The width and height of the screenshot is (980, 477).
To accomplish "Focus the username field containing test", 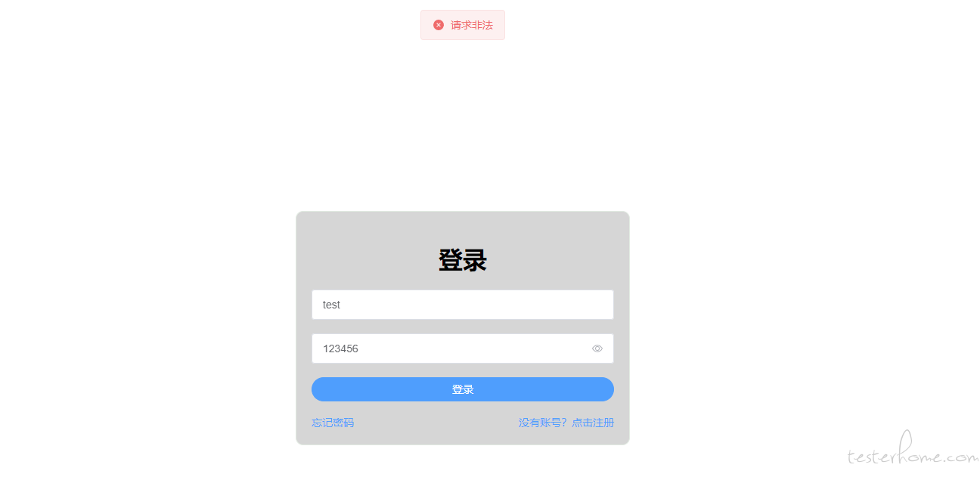I will pos(463,305).
